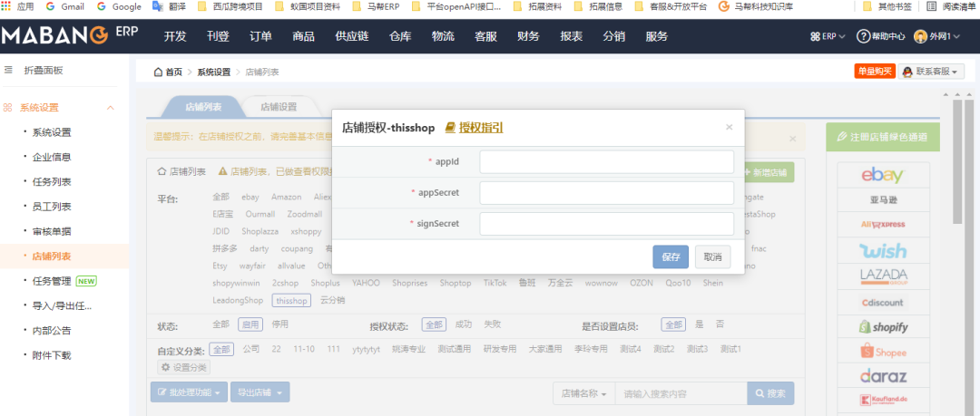Open 企业信息 in the sidebar
Viewport: 980px width, 416px height.
point(51,158)
